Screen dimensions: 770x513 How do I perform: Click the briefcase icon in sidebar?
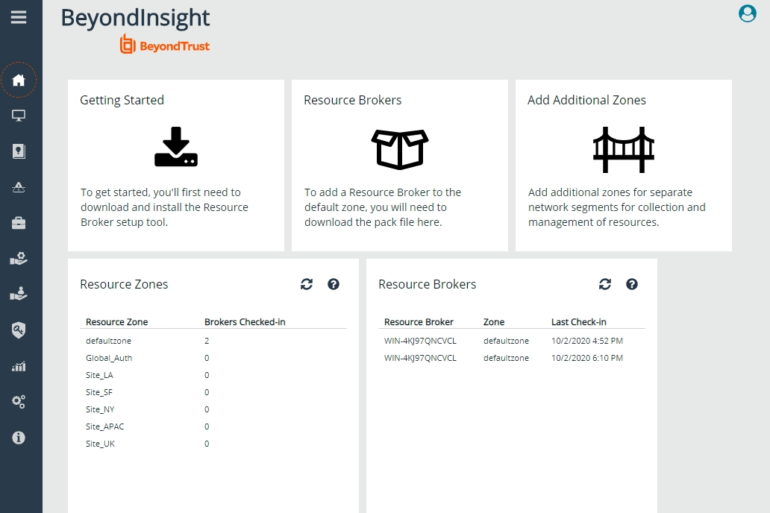tap(18, 222)
